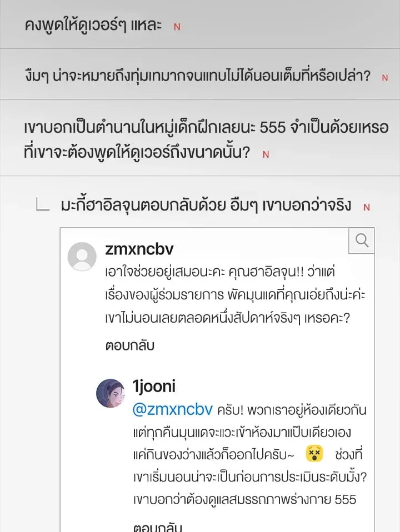Click the red N badge beside "คงพูดให้ดูเวอร์ๆ แหละ"

(x=177, y=27)
